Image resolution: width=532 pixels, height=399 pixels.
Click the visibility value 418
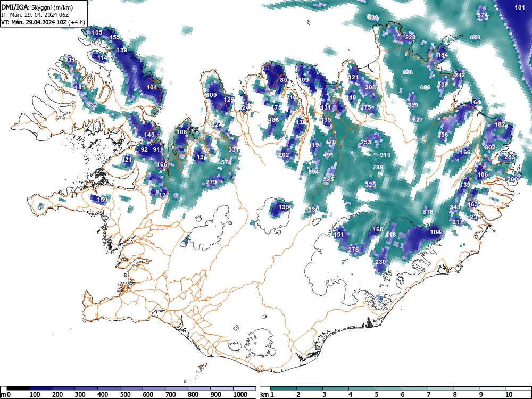(x=391, y=235)
